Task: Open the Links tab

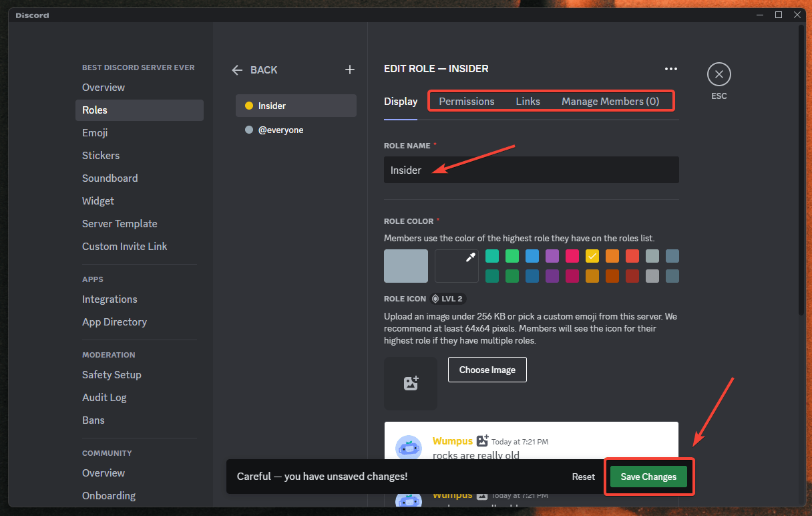Action: (528, 102)
